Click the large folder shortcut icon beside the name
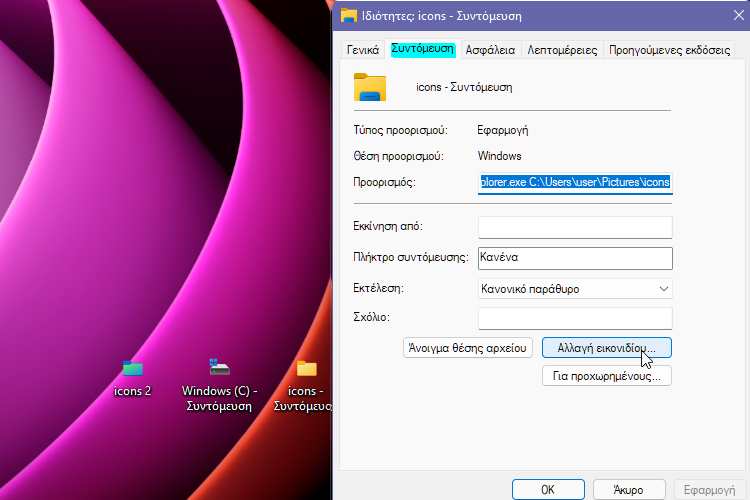 click(370, 87)
